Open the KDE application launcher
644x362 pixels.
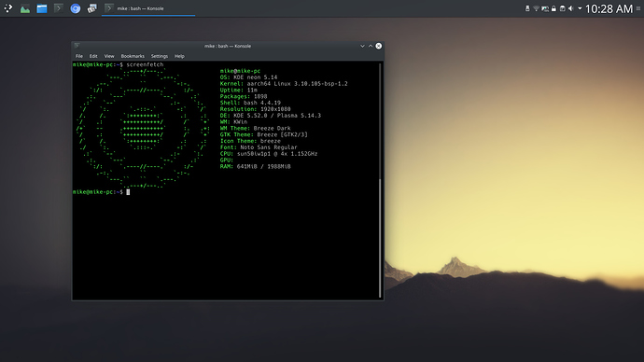[8, 8]
